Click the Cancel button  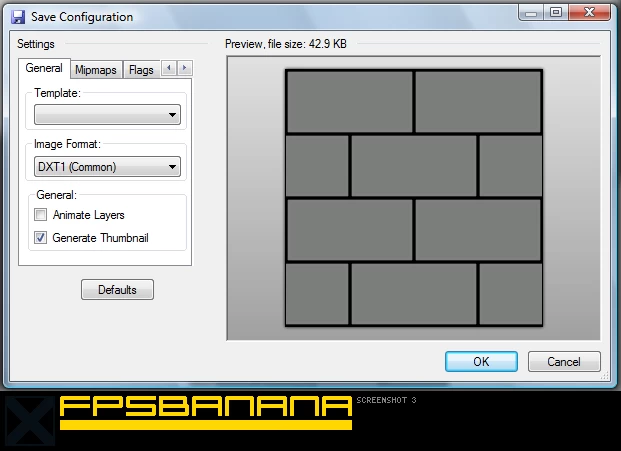[x=564, y=362]
